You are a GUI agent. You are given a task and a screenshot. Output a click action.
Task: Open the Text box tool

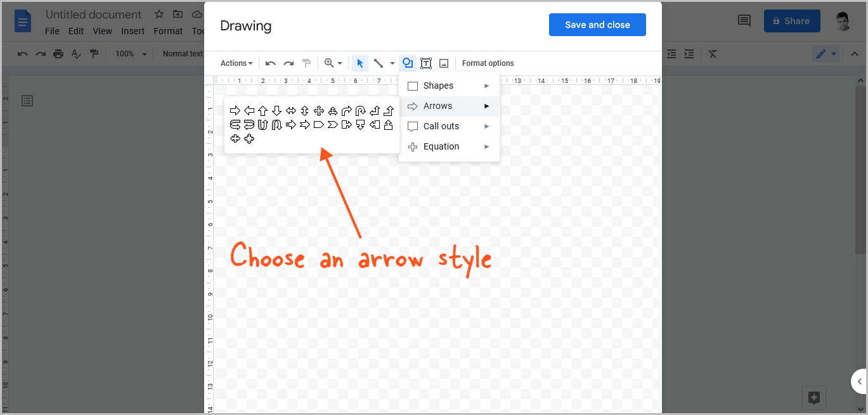(x=426, y=63)
